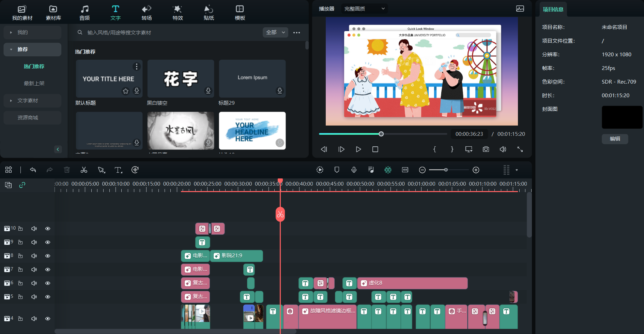Image resolution: width=644 pixels, height=334 pixels.
Task: Click the delete trash icon in timeline toolbar
Action: pos(67,170)
